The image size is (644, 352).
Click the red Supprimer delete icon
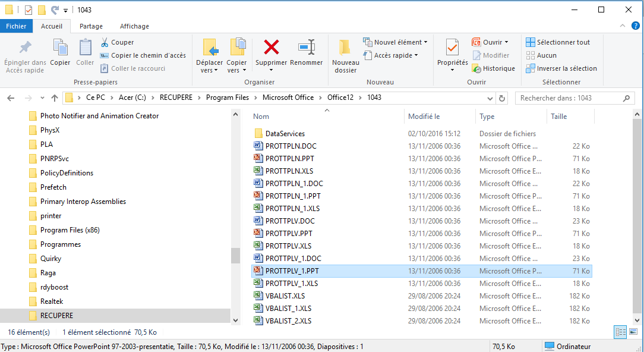271,48
